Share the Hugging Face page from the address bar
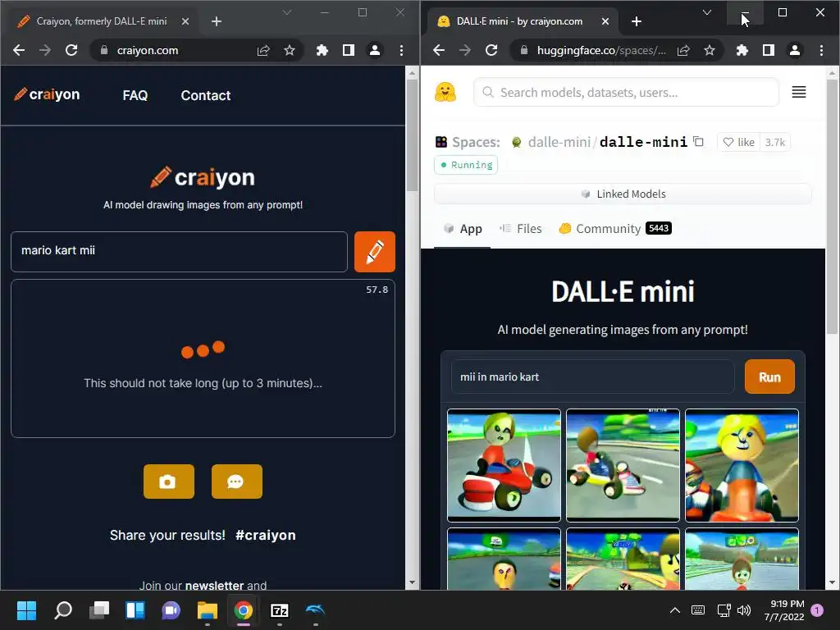Image resolution: width=840 pixels, height=630 pixels. (683, 50)
